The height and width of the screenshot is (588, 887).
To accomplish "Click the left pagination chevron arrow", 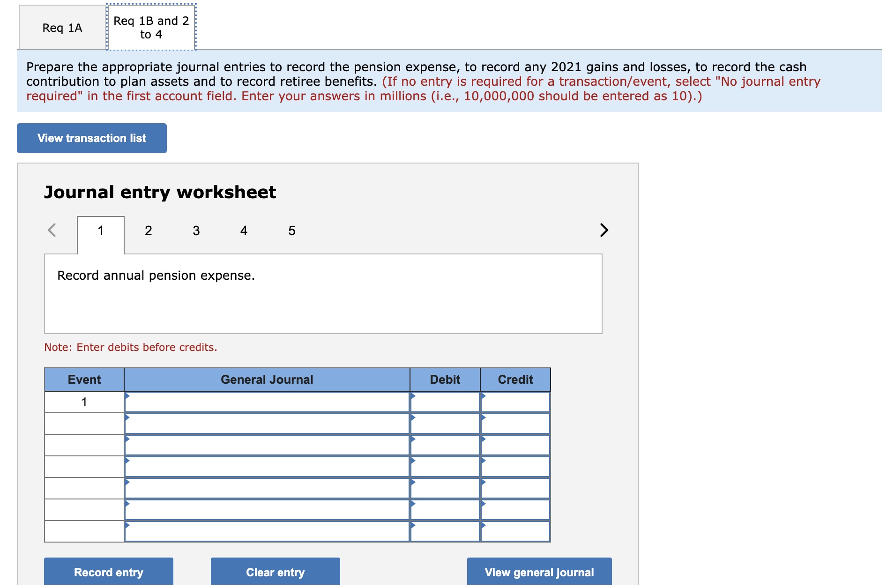I will [53, 230].
